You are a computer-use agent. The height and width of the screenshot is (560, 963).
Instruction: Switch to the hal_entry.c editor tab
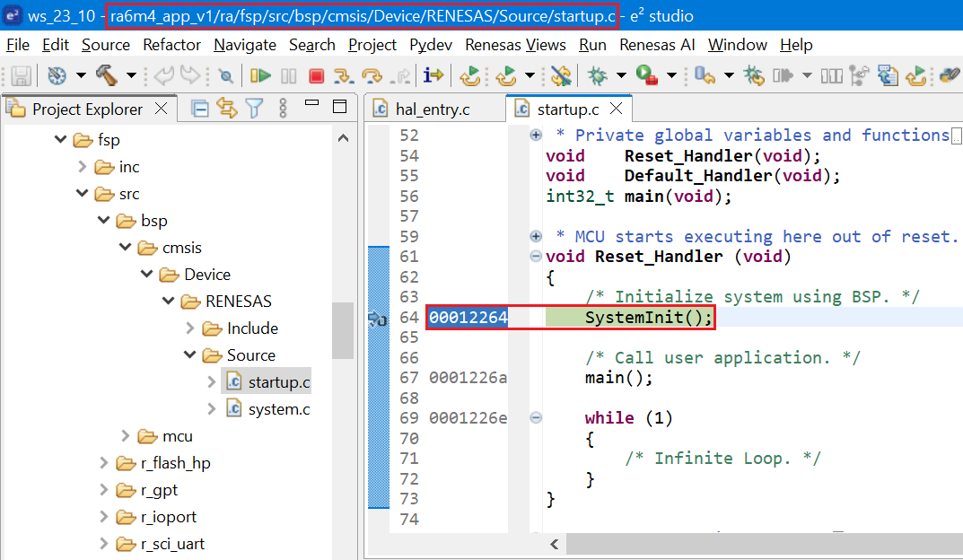coord(433,109)
